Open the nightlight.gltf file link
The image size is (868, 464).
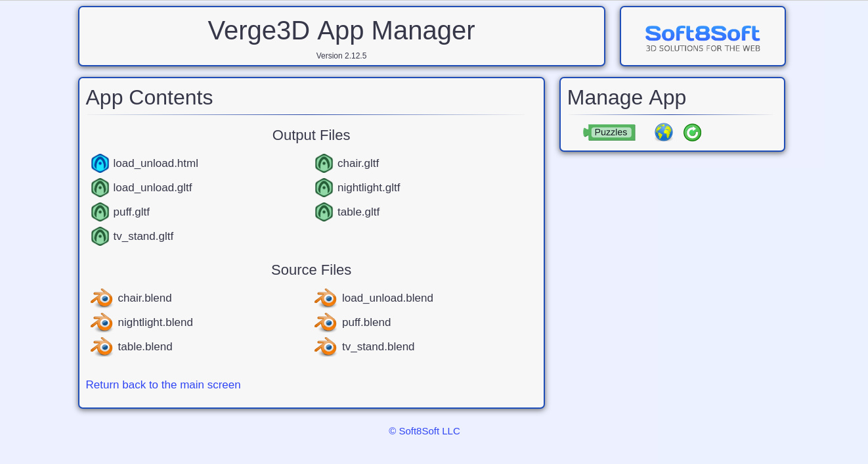point(368,187)
